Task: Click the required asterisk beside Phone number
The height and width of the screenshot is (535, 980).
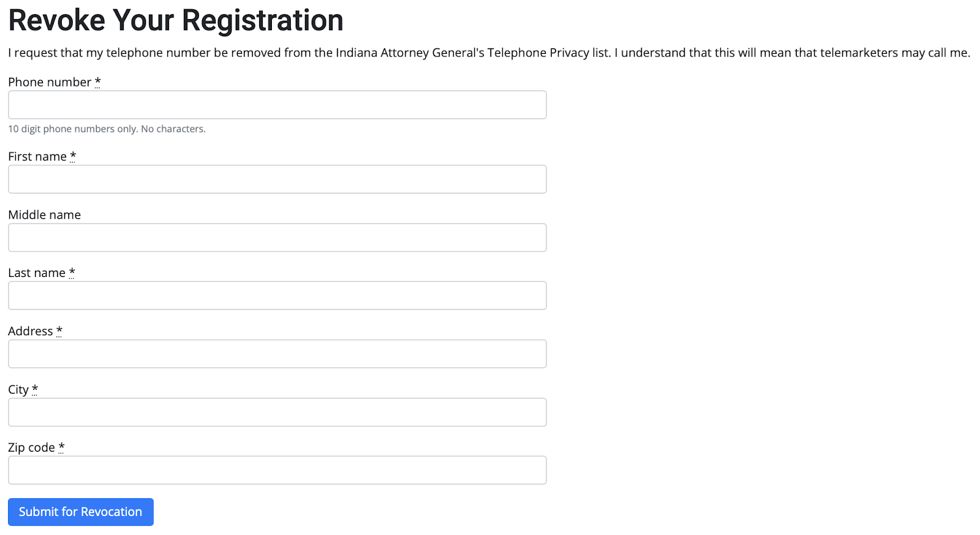Action: (97, 82)
